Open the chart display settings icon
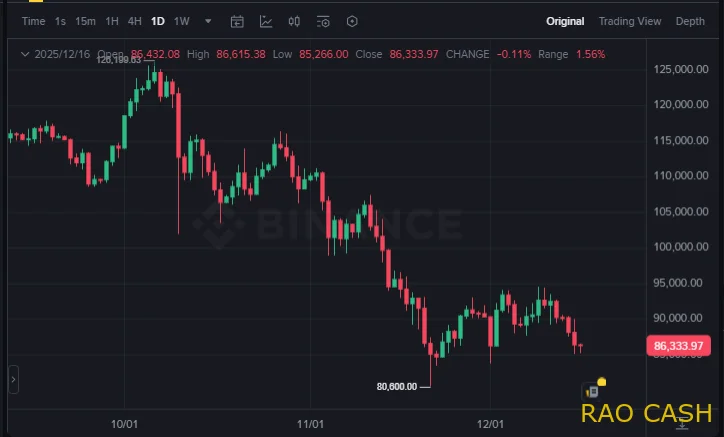Image resolution: width=724 pixels, height=437 pixels. click(323, 21)
